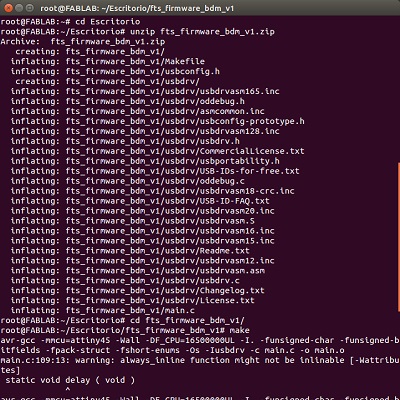Click the line inflating usbdrvasm15.inc
Screen dimensions: 400x400
[143, 242]
